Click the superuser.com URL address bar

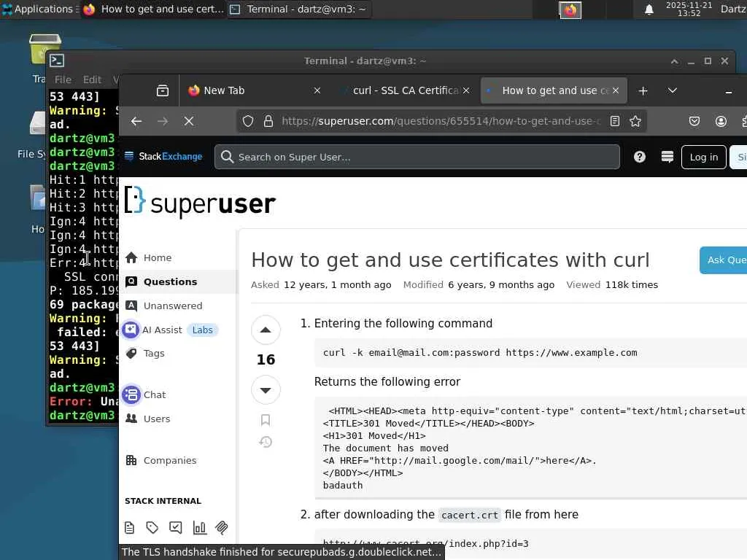(441, 122)
